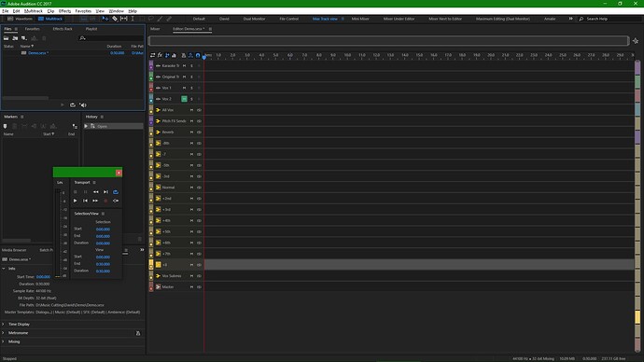Viewport: 644px width, 362px height.
Task: Mute the Reverb bus track
Action: pos(191,132)
